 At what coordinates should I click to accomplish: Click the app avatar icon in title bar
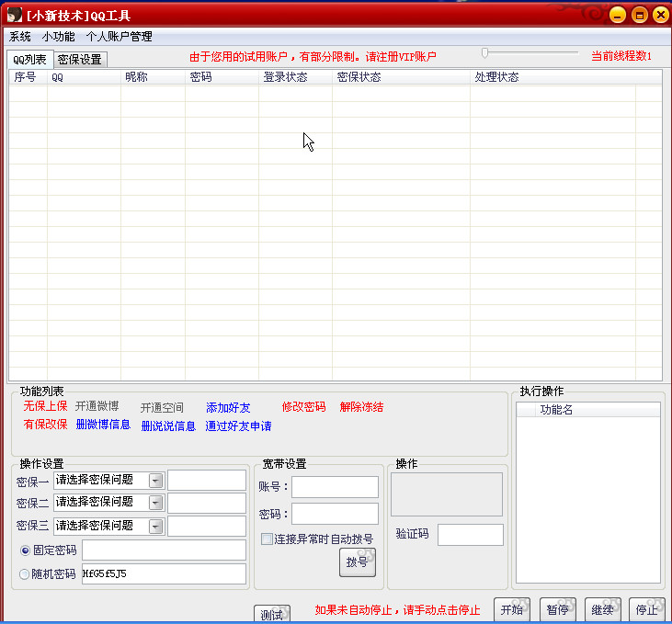(15, 15)
